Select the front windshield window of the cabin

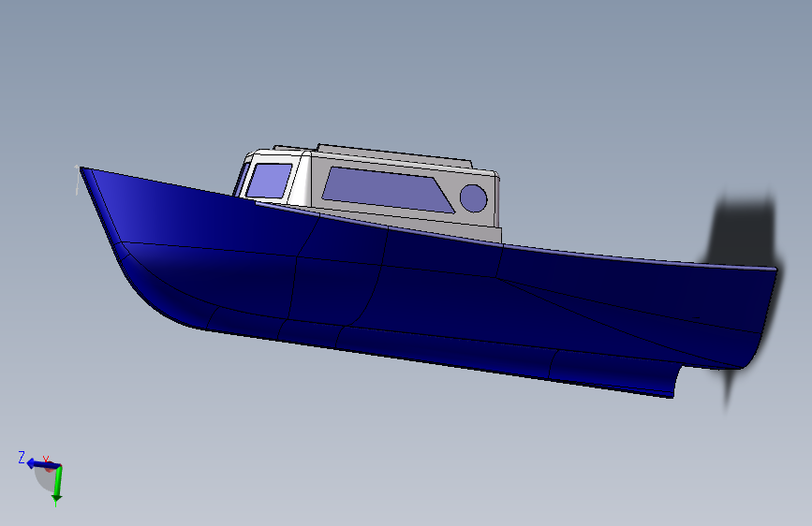[x=269, y=181]
